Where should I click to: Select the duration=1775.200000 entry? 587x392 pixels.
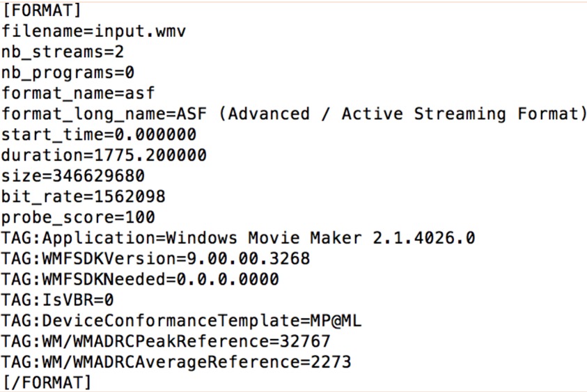click(x=104, y=155)
